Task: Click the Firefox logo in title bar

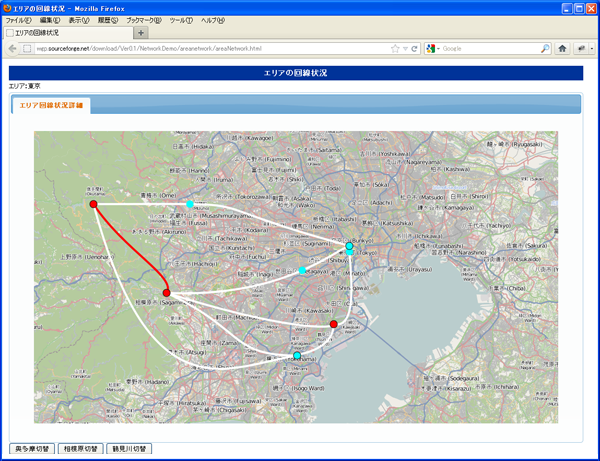Action: pos(7,8)
